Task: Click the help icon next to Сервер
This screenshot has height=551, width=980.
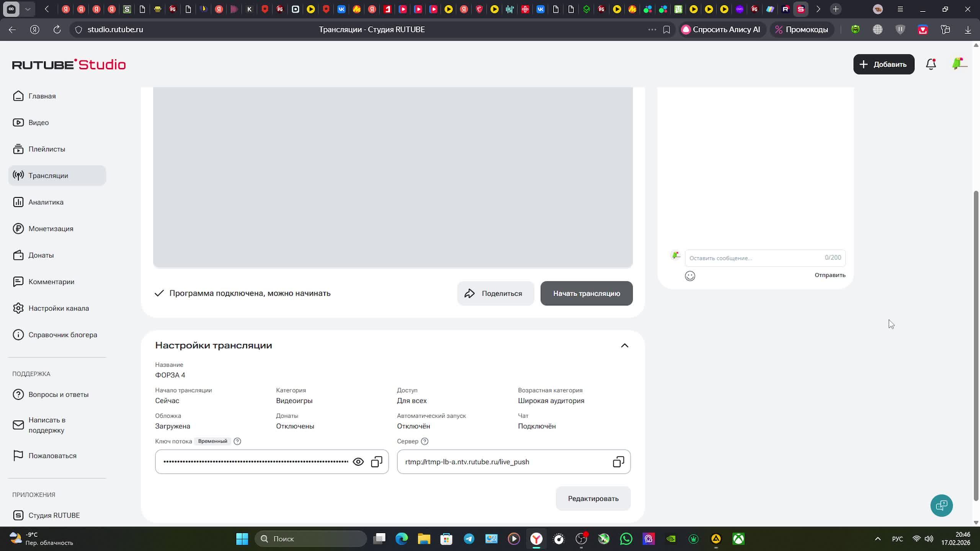Action: click(x=425, y=441)
